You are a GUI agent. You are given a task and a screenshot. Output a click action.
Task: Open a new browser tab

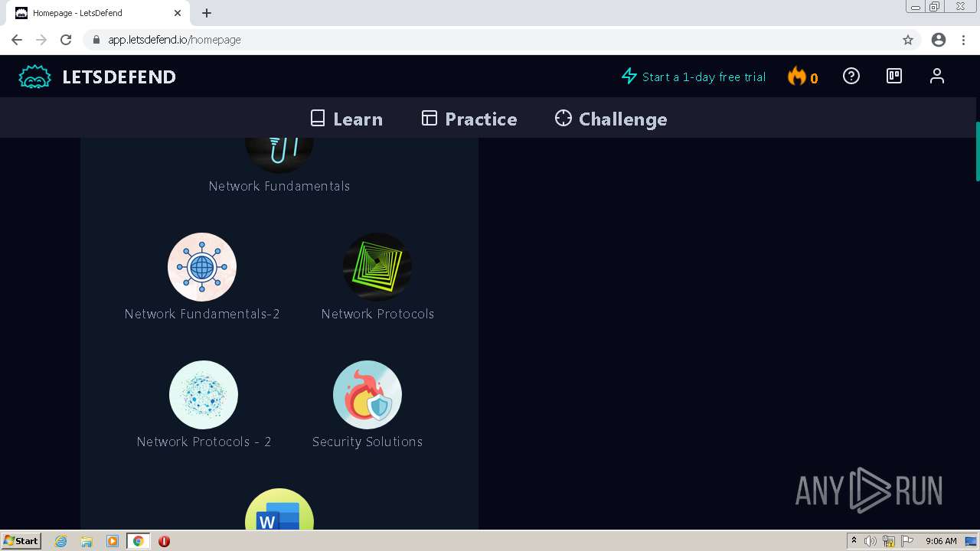tap(207, 13)
